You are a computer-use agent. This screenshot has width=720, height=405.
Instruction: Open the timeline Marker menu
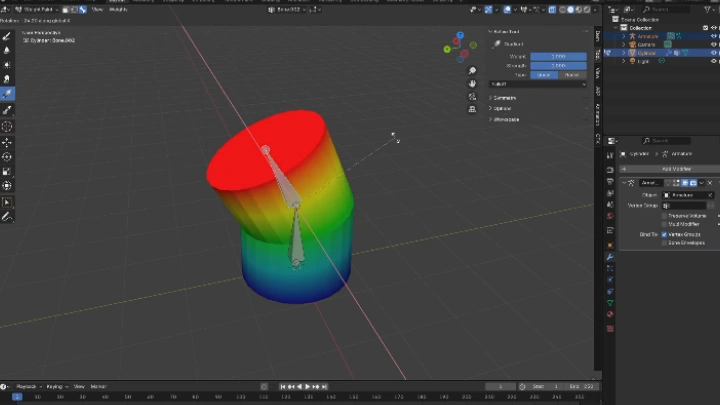point(98,387)
